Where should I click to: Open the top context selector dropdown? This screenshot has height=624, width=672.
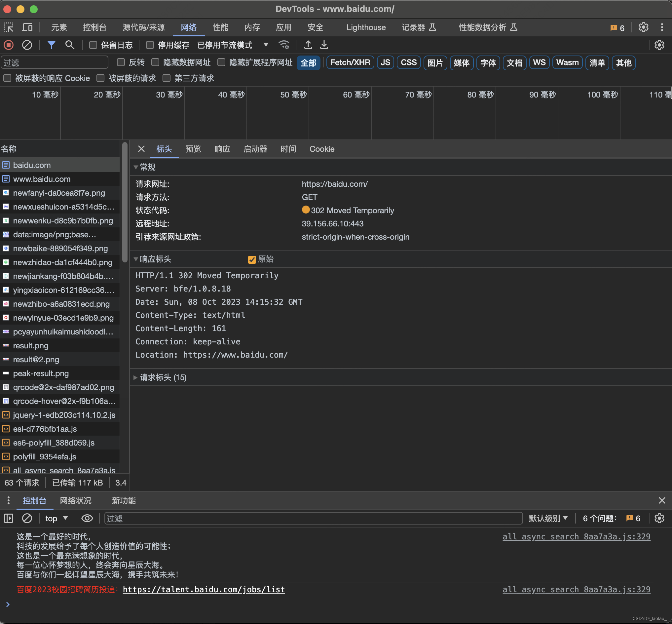57,518
